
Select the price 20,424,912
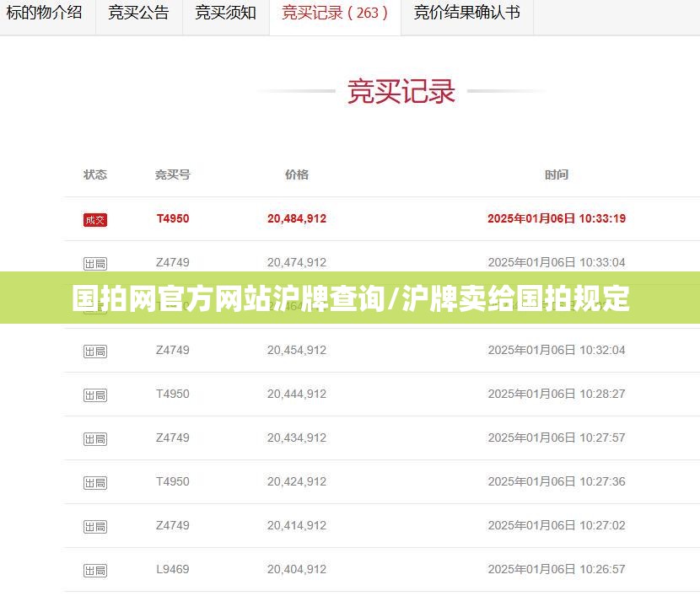point(297,481)
